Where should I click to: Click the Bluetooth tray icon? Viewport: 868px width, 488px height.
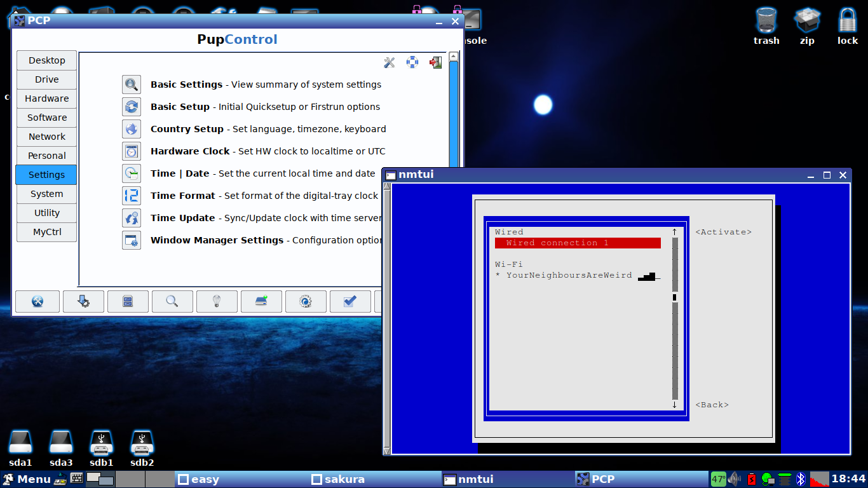click(801, 479)
